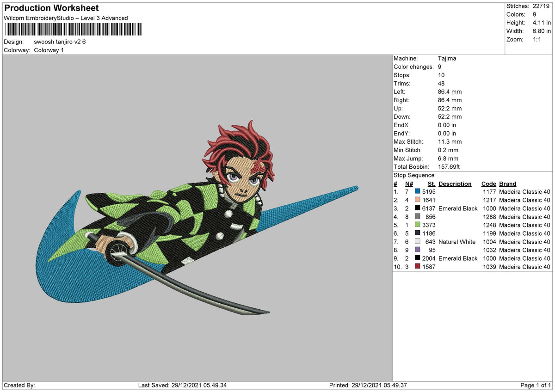555x392 pixels.
Task: Click the Machine value Tajima
Action: [447, 58]
